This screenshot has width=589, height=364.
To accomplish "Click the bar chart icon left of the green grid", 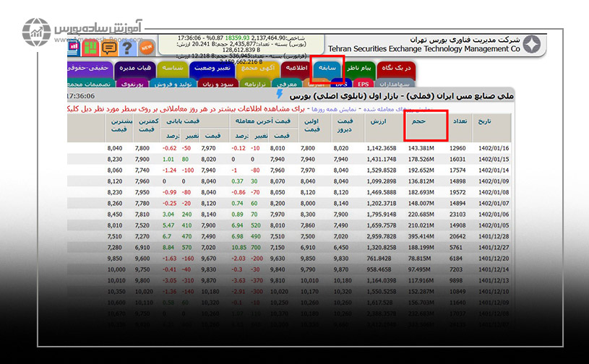I will 74,46.
